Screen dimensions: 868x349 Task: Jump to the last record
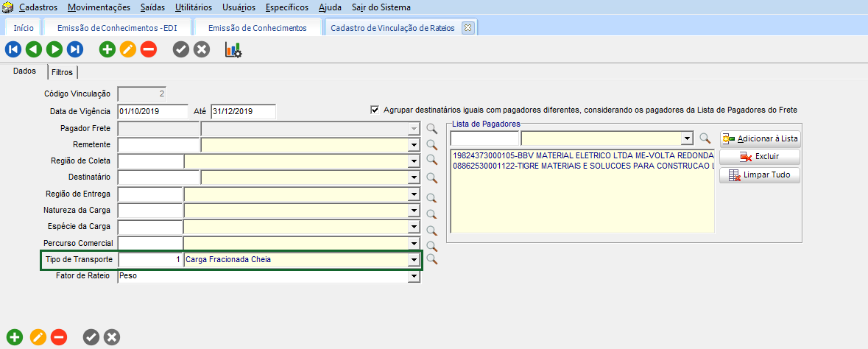[75, 50]
